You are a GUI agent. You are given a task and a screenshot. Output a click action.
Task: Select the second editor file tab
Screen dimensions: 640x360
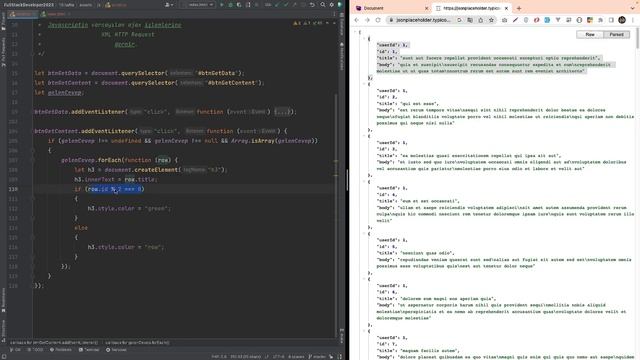pos(56,14)
